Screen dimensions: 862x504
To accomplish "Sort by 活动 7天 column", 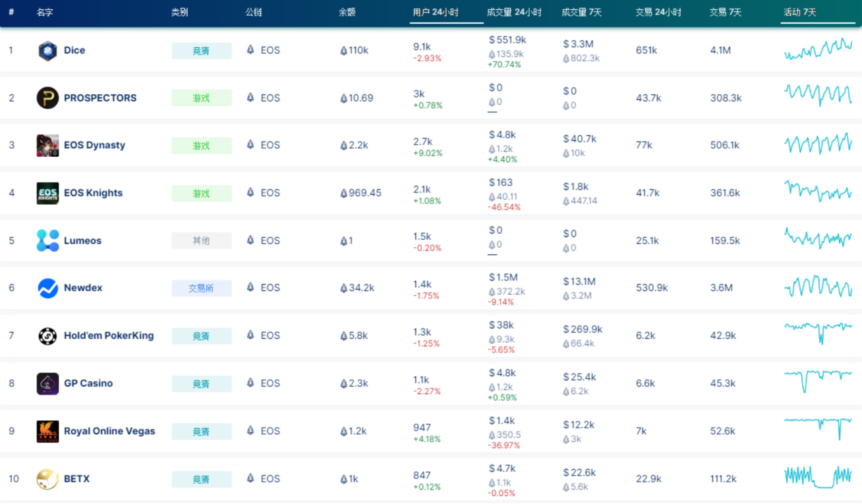I will (800, 13).
